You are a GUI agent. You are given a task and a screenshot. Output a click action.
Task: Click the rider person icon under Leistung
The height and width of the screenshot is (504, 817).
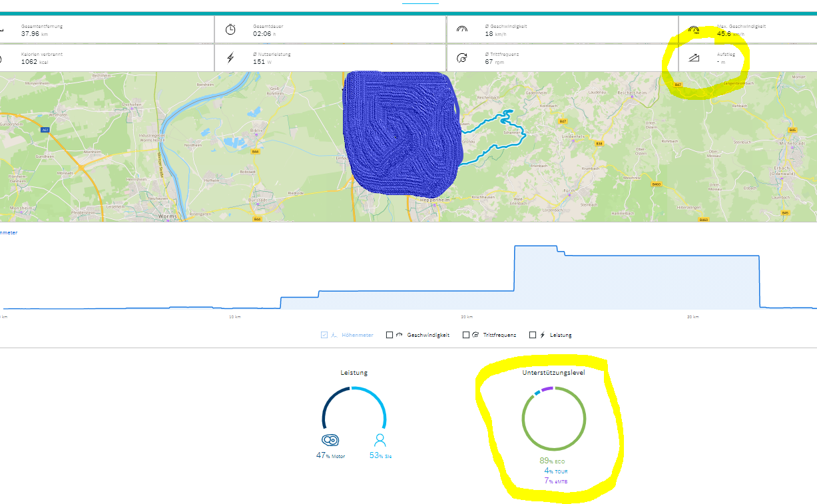tap(380, 440)
